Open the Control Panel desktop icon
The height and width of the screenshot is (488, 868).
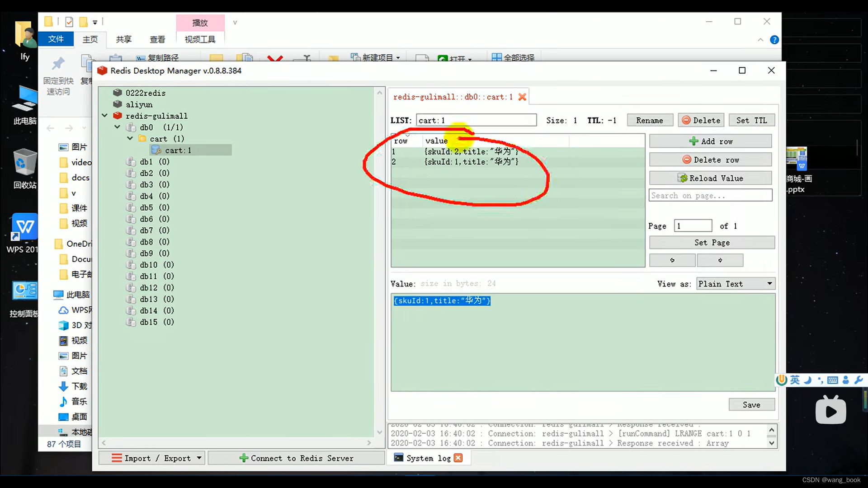(x=24, y=298)
